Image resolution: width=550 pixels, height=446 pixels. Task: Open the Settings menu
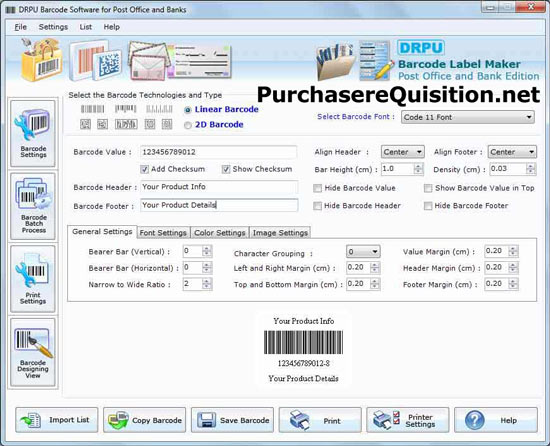(53, 27)
